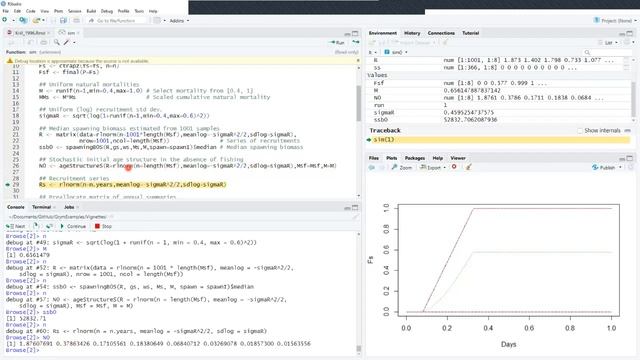Click the source editor vertical scrollbar

[358, 104]
